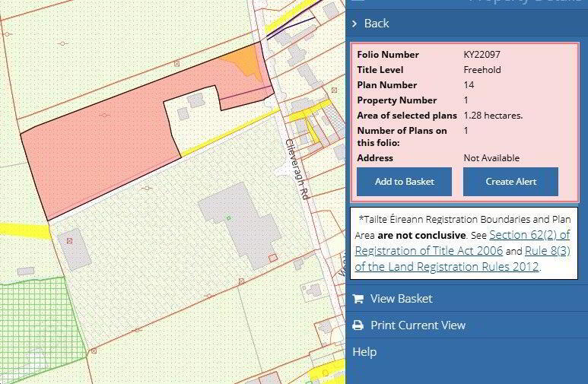Image resolution: width=588 pixels, height=384 pixels.
Task: Click the printer icon beside Print Current View
Action: pos(358,325)
